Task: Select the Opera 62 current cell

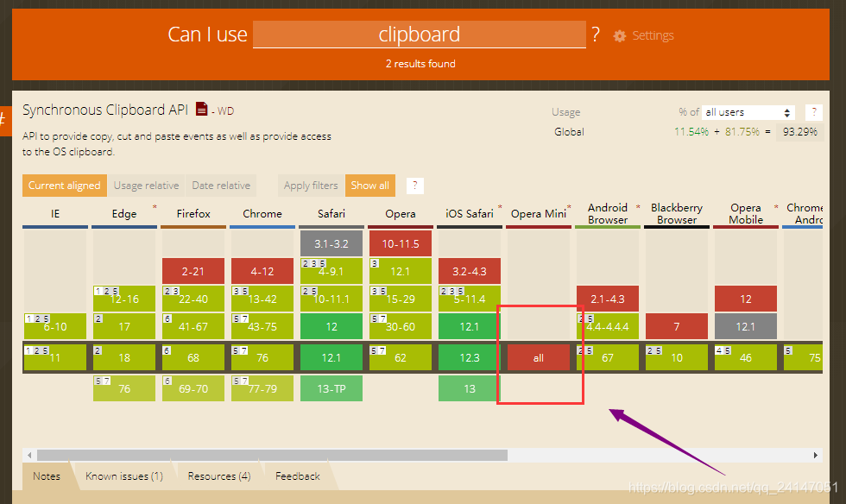Action: (401, 357)
